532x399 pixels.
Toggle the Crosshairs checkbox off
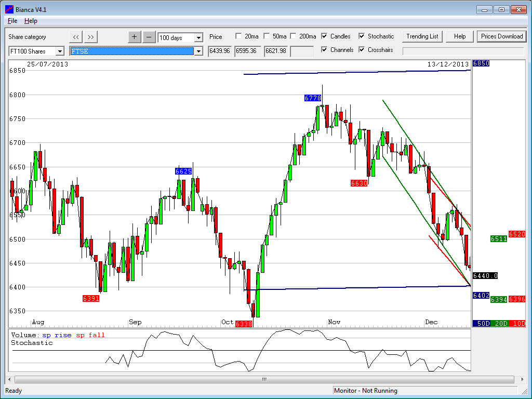tap(362, 50)
